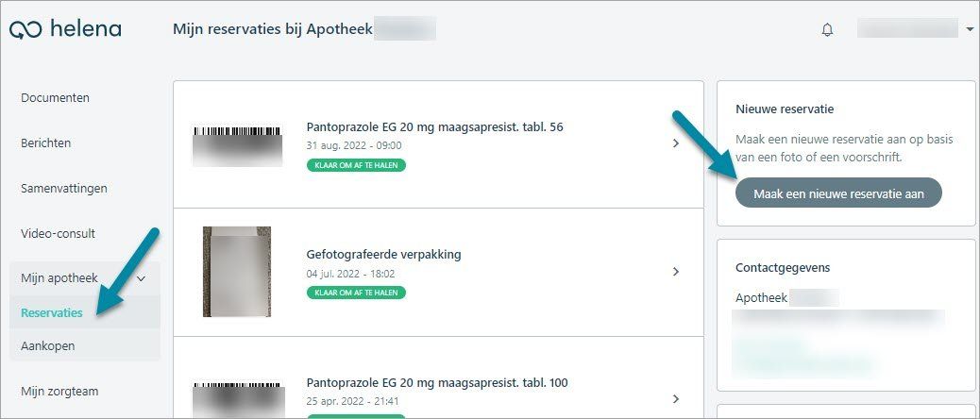980x419 pixels.
Task: Go to Berichten in the sidebar
Action: click(x=45, y=143)
